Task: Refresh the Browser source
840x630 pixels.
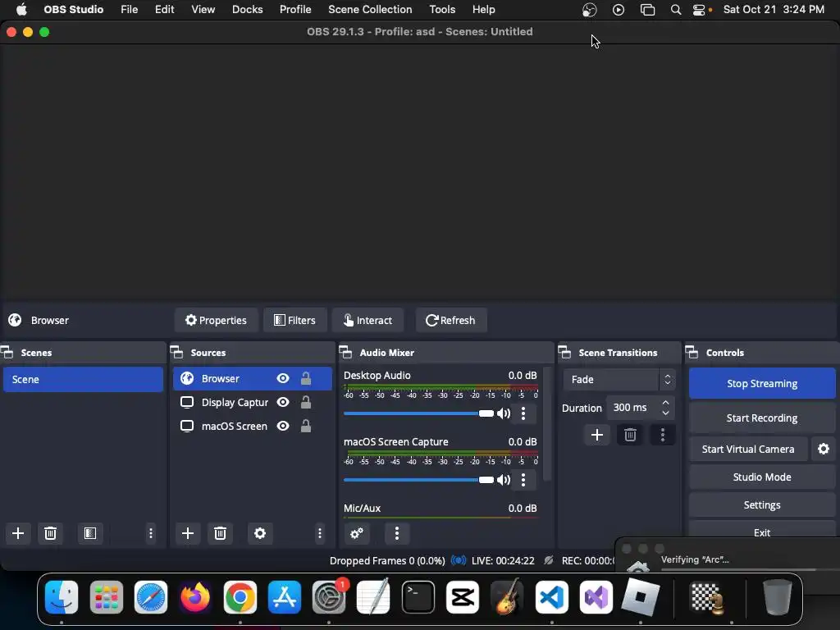Action: (x=450, y=321)
